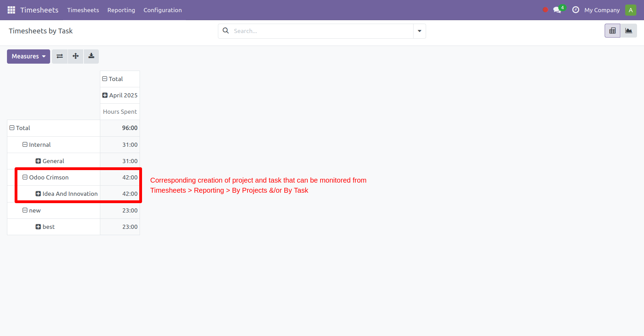Switch to the pivot view icon

click(x=612, y=31)
